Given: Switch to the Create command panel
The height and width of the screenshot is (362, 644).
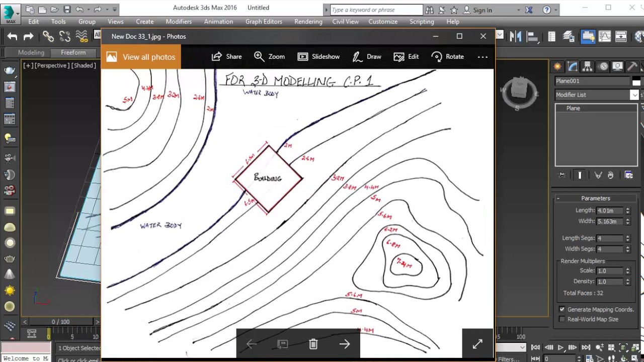Looking at the screenshot, I should pos(557,67).
